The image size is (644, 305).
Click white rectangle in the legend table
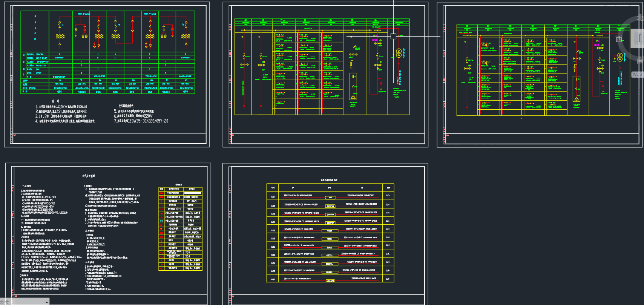click(192, 193)
